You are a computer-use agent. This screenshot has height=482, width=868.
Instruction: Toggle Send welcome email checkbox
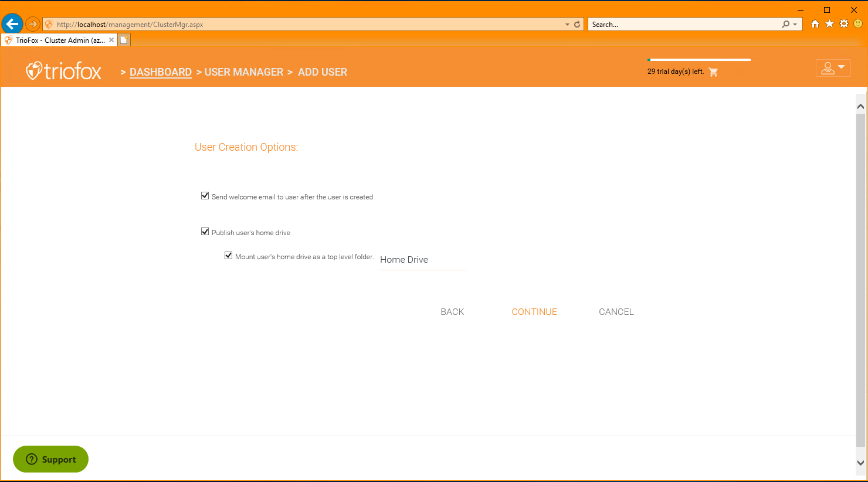(x=205, y=196)
